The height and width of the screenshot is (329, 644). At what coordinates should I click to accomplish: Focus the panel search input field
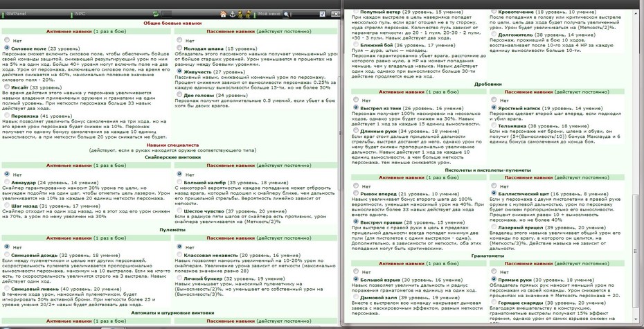point(304,15)
